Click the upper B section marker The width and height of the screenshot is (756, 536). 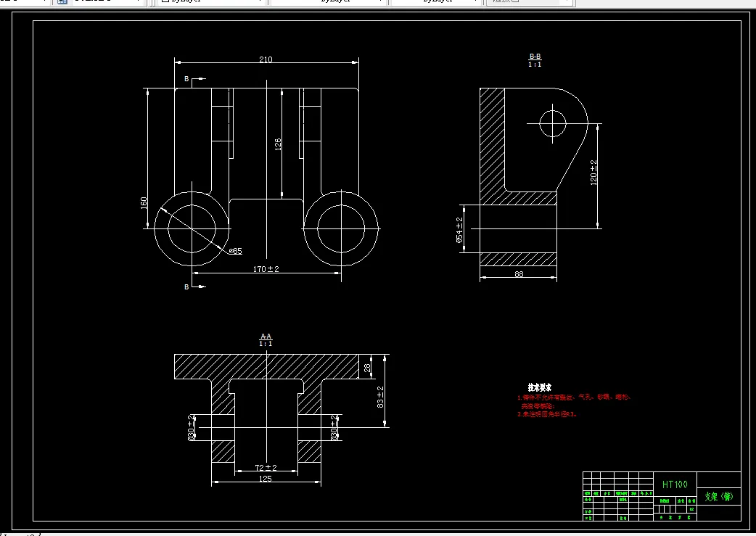186,78
